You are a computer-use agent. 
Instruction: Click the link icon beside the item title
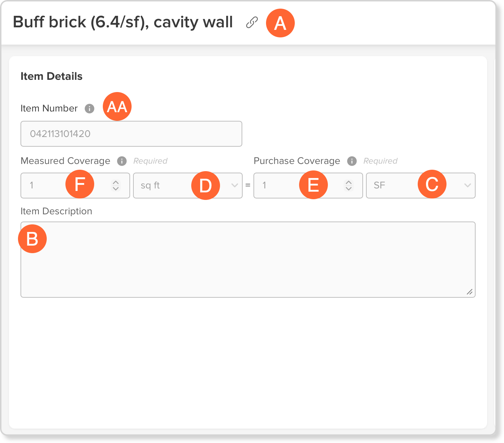tap(252, 22)
